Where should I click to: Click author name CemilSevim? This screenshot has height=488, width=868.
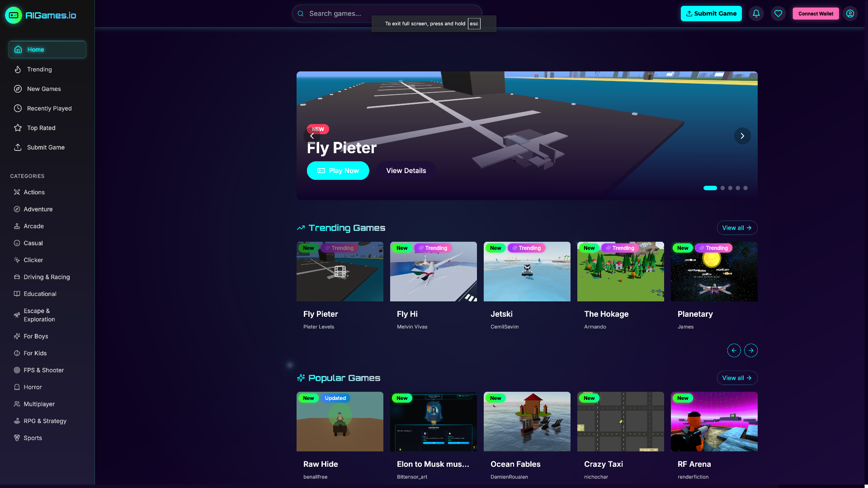click(x=505, y=327)
